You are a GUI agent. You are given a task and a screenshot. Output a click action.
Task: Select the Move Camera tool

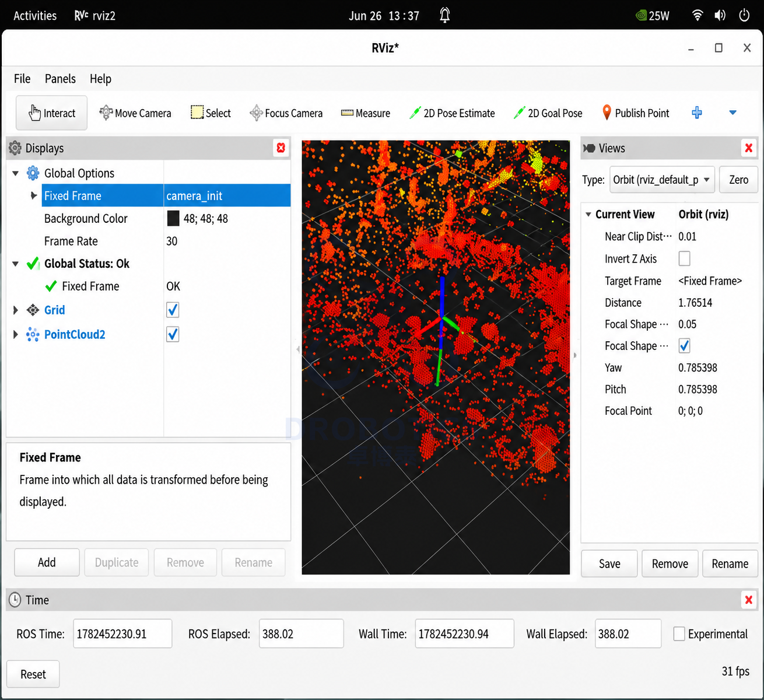click(135, 113)
